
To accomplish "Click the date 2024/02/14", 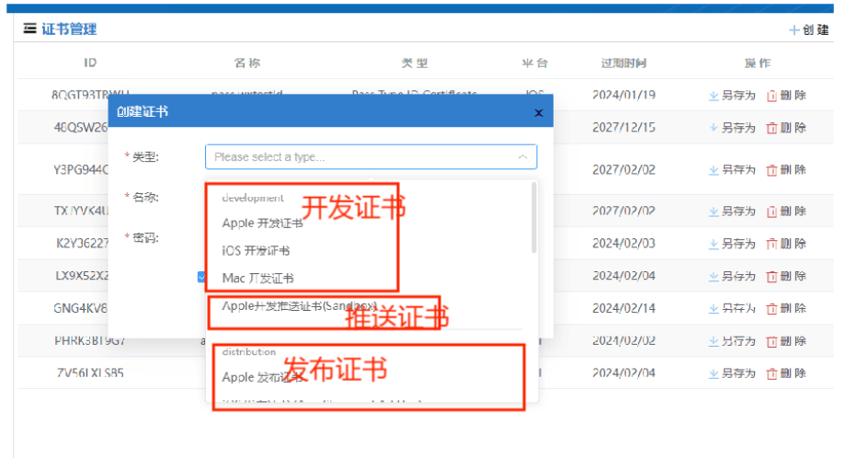I will click(x=623, y=308).
